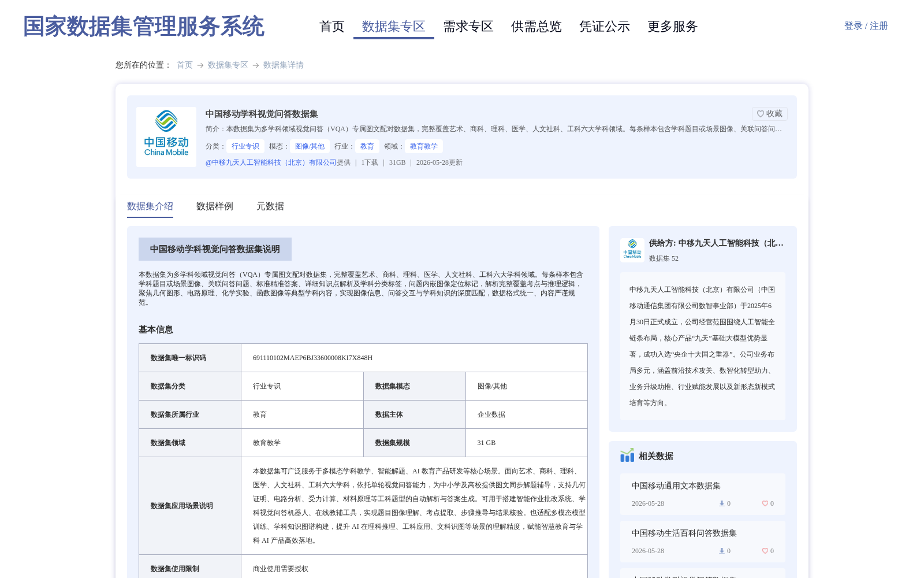Switch to the 数据样例 tab

tap(215, 206)
